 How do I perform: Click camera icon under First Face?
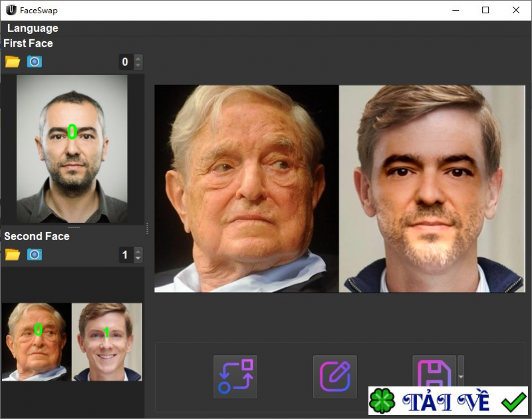[35, 62]
